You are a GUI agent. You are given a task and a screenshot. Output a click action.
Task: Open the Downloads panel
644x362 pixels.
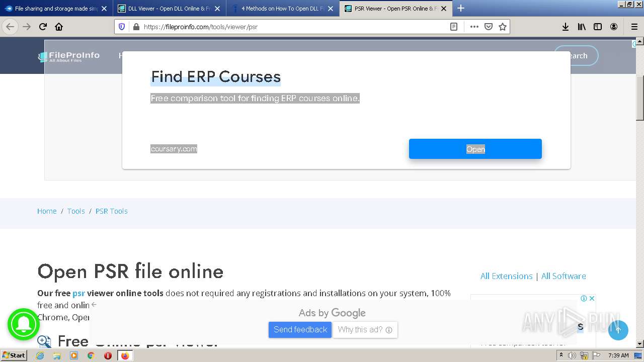[566, 27]
